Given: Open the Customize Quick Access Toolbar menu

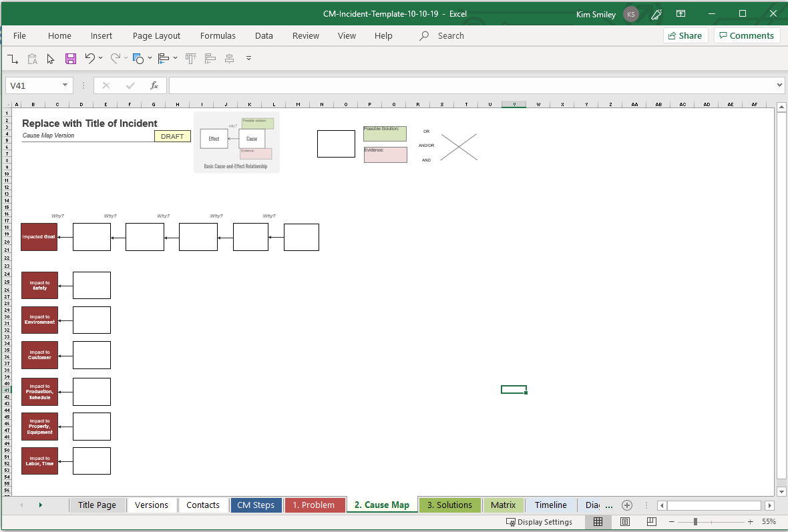Looking at the screenshot, I should point(248,58).
